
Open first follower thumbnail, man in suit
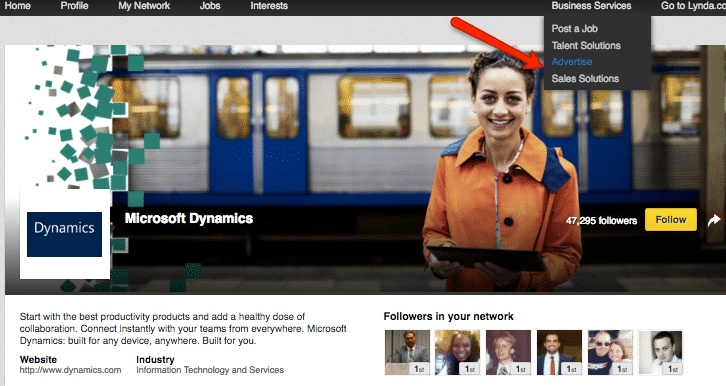click(x=407, y=352)
